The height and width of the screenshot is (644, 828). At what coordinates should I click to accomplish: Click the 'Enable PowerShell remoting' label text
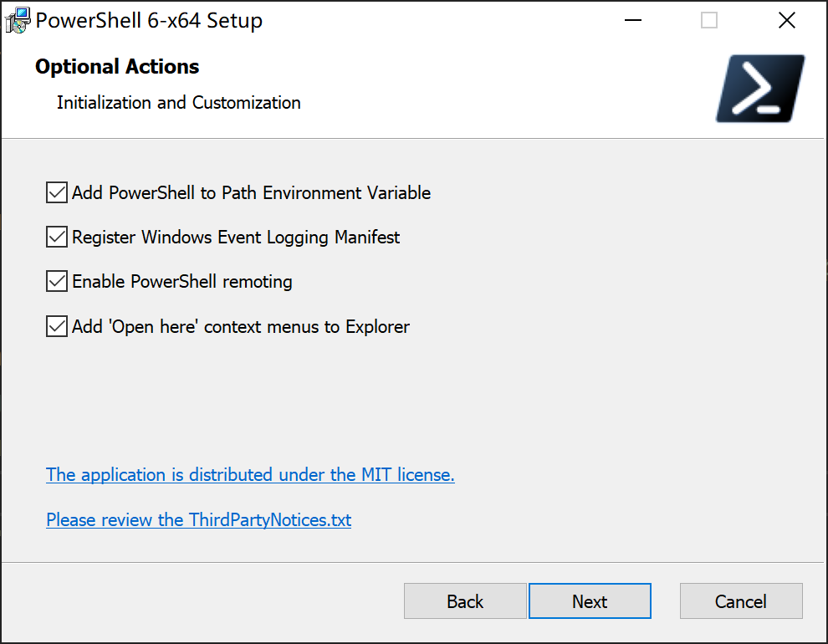pyautogui.click(x=182, y=282)
